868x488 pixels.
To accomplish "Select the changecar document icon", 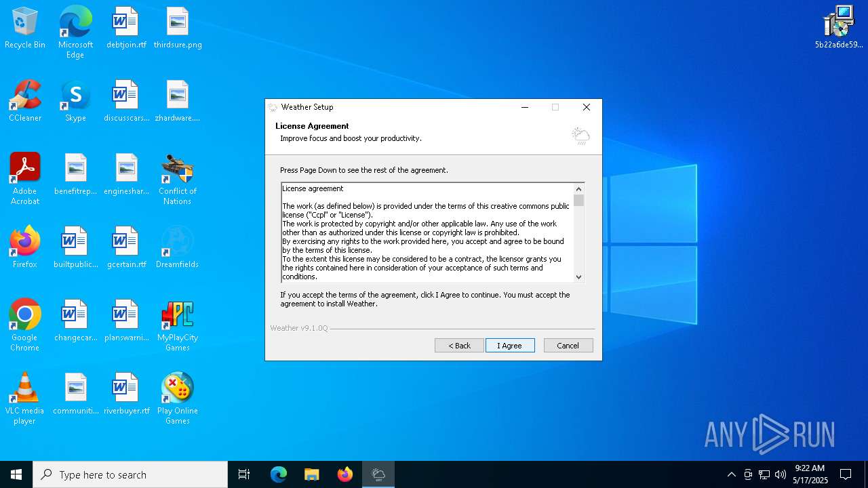I will pos(75,321).
